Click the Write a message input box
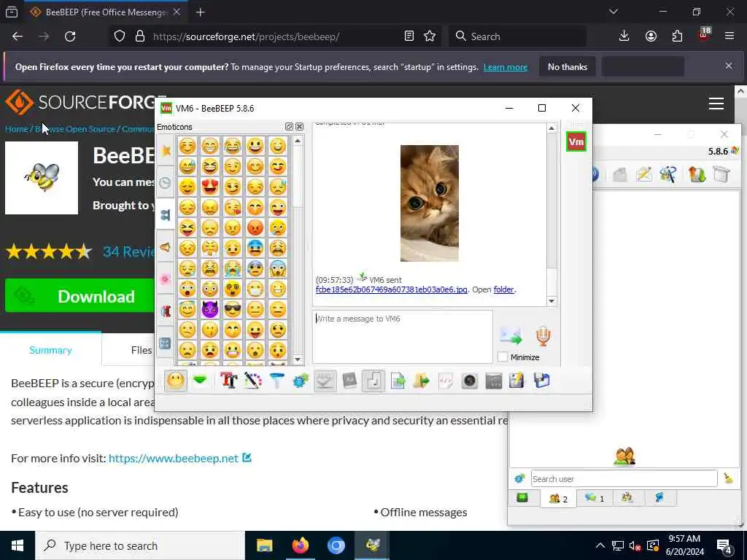 pos(403,337)
